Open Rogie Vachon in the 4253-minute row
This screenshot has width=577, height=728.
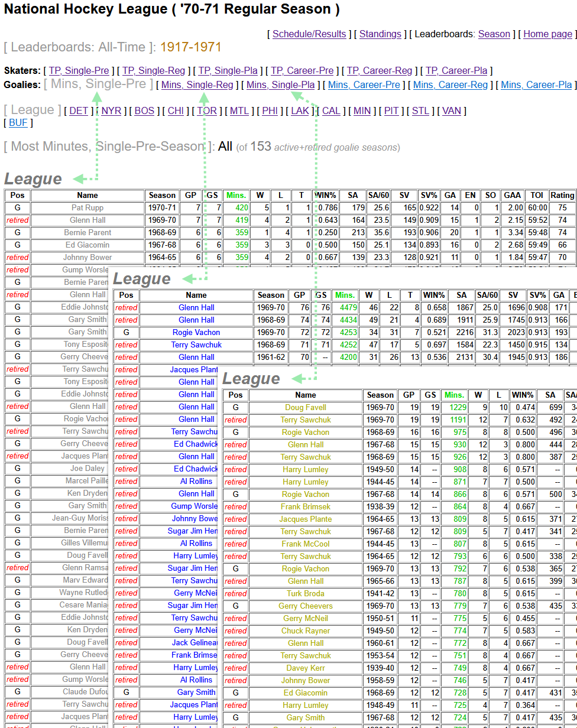(x=196, y=333)
